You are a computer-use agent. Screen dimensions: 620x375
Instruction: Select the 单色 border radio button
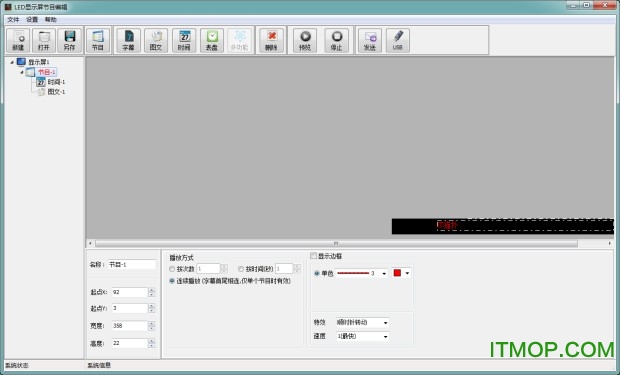pyautogui.click(x=317, y=273)
